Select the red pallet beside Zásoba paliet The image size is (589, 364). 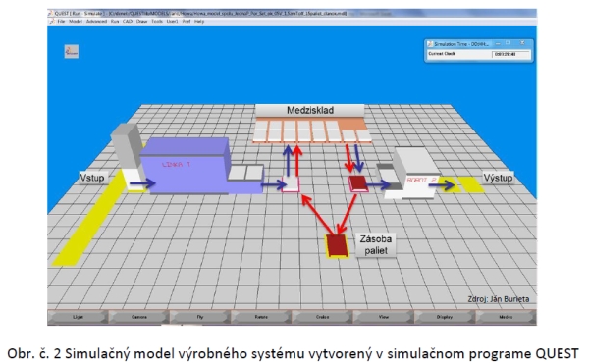click(x=337, y=246)
